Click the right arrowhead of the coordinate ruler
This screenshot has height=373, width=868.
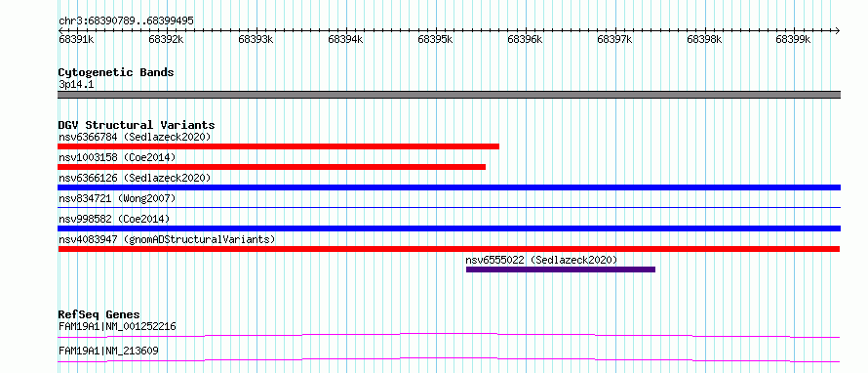coord(837,30)
